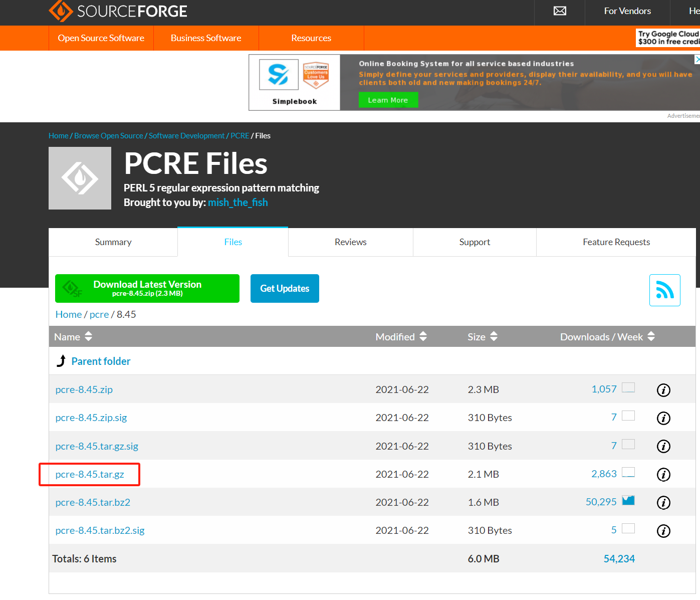700x600 pixels.
Task: Click PCRE breadcrumb link
Action: point(240,136)
